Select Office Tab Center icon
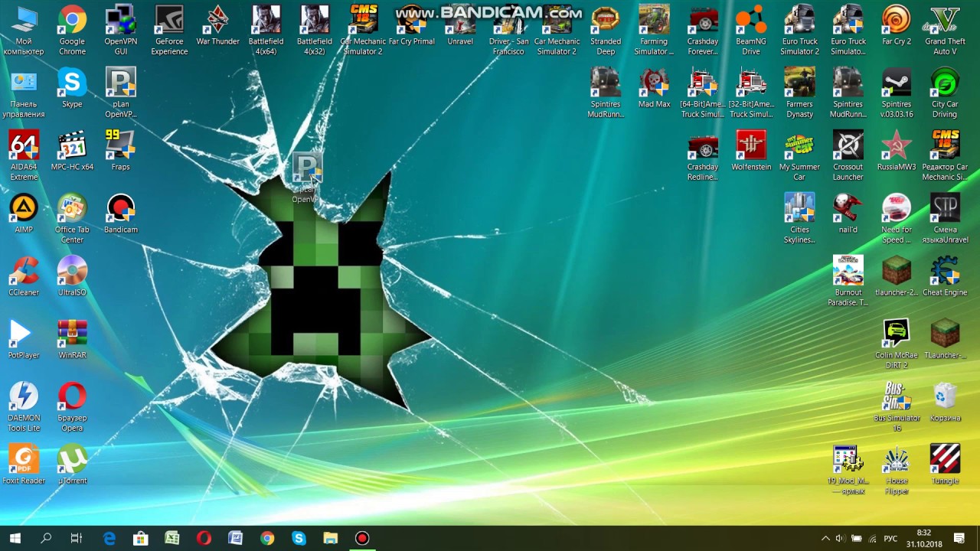The width and height of the screenshot is (980, 551). [x=72, y=217]
